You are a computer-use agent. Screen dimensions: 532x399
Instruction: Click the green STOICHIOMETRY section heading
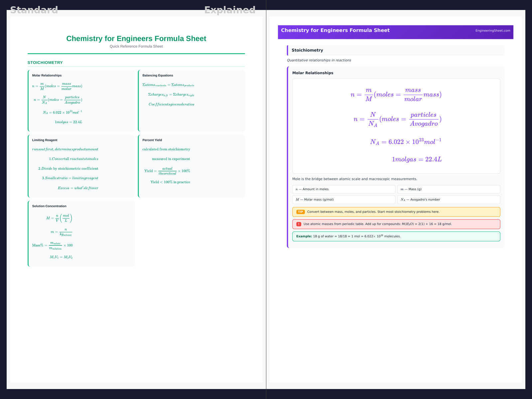tap(45, 63)
